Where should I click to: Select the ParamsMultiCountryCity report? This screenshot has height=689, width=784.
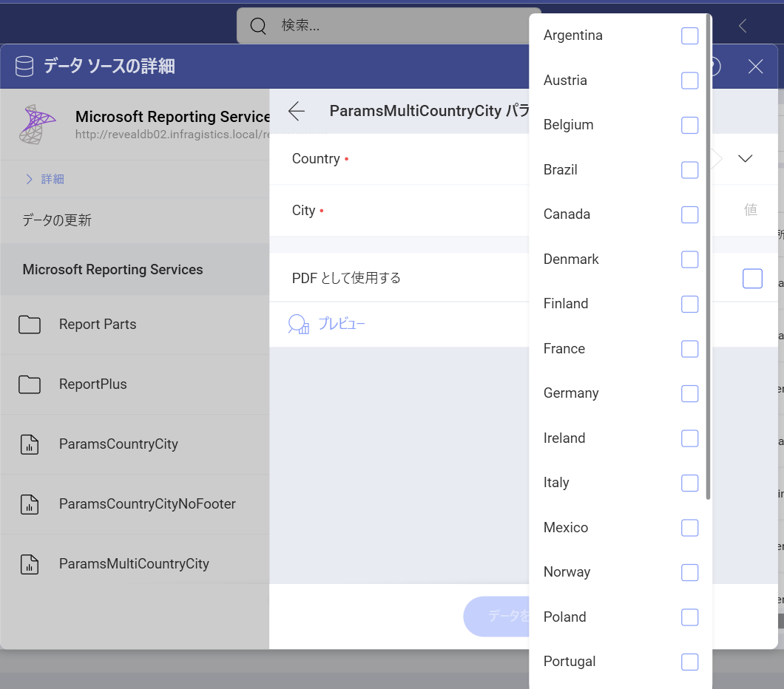(x=135, y=564)
